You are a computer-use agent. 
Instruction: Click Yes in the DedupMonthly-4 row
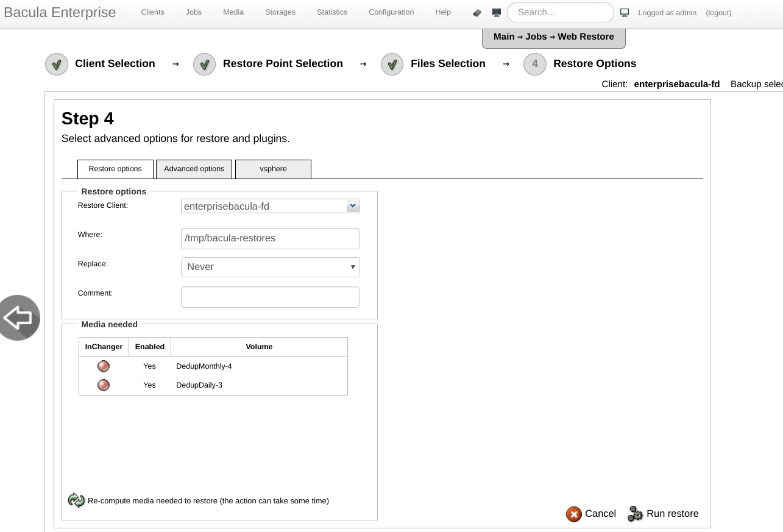click(x=150, y=366)
